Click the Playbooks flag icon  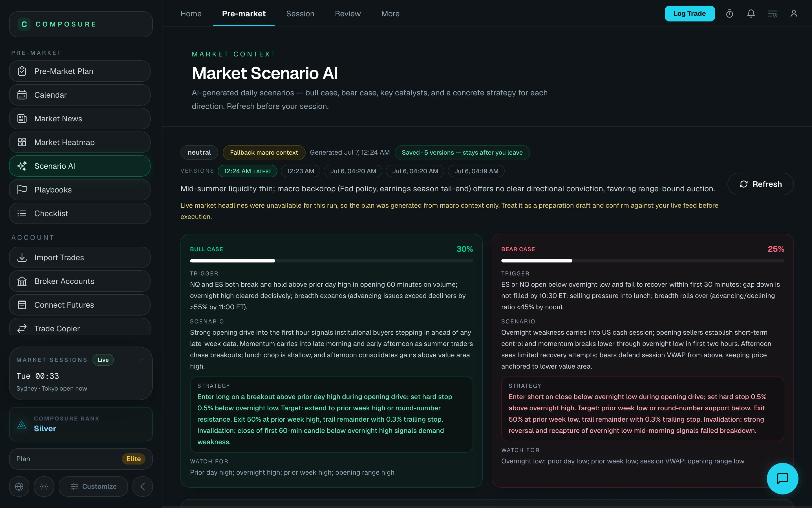(x=22, y=190)
